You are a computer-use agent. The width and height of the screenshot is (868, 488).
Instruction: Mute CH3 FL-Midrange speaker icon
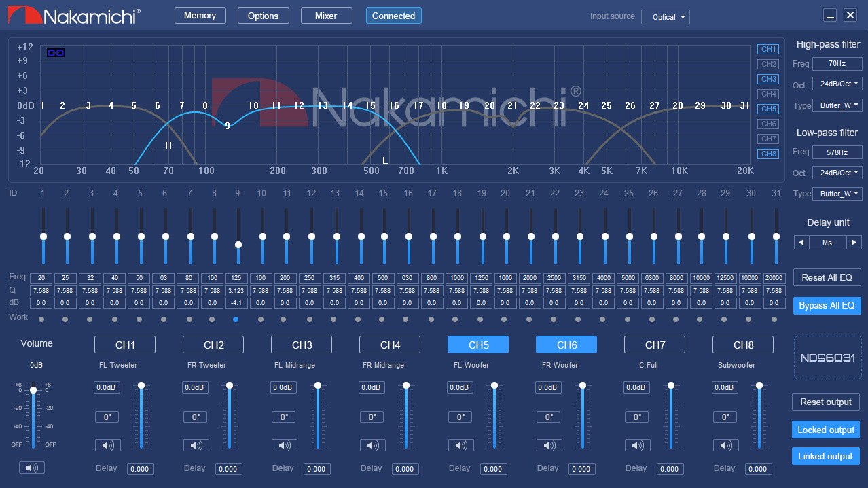(x=285, y=446)
